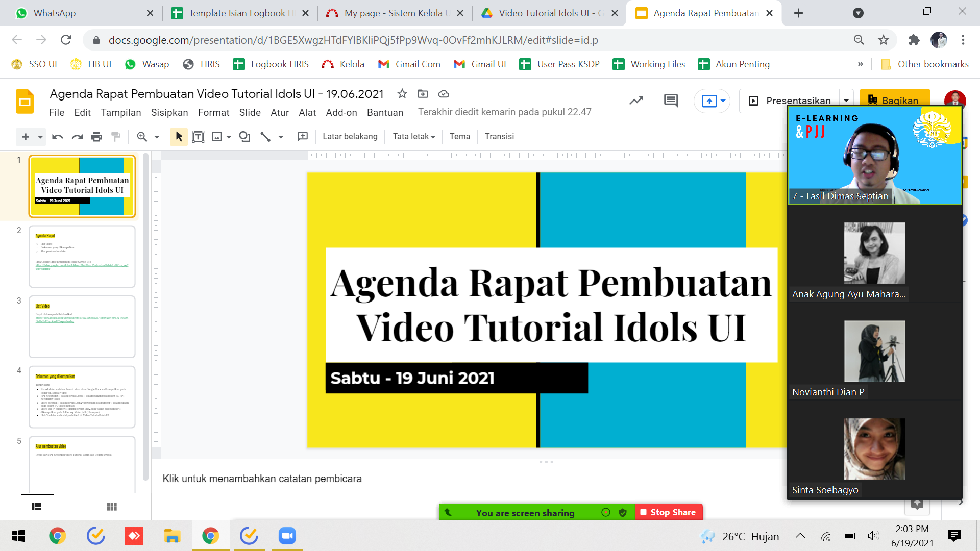980x551 pixels.
Task: Open the Presentasikan dropdown arrow
Action: point(846,101)
